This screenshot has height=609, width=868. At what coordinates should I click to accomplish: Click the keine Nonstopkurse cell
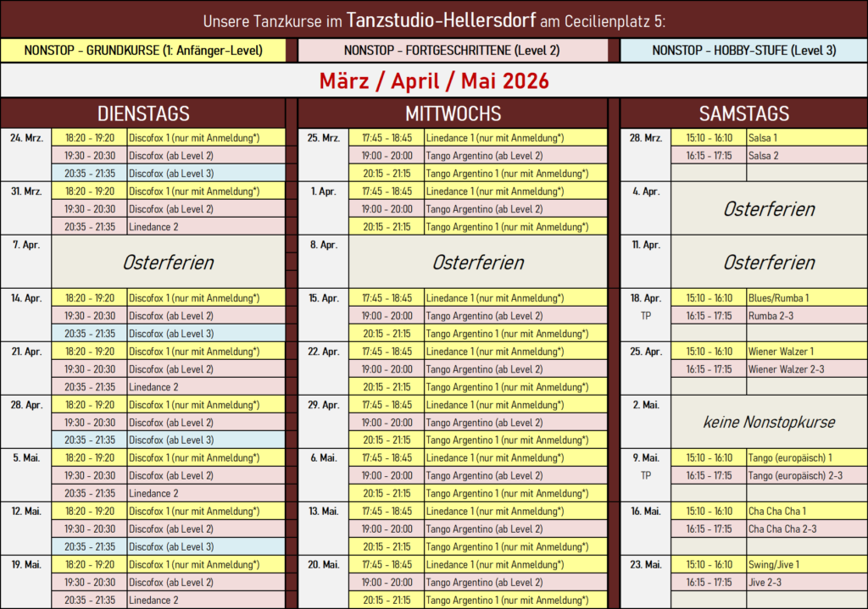click(x=769, y=422)
